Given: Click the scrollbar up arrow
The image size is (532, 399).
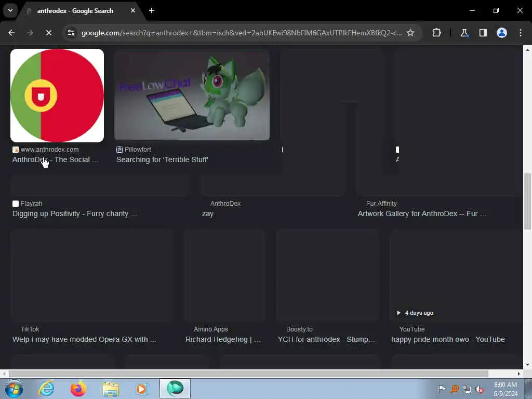Looking at the screenshot, I should pyautogui.click(x=527, y=50).
